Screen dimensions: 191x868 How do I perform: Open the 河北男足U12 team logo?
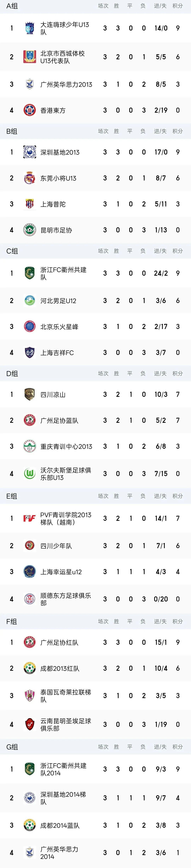[x=30, y=301]
